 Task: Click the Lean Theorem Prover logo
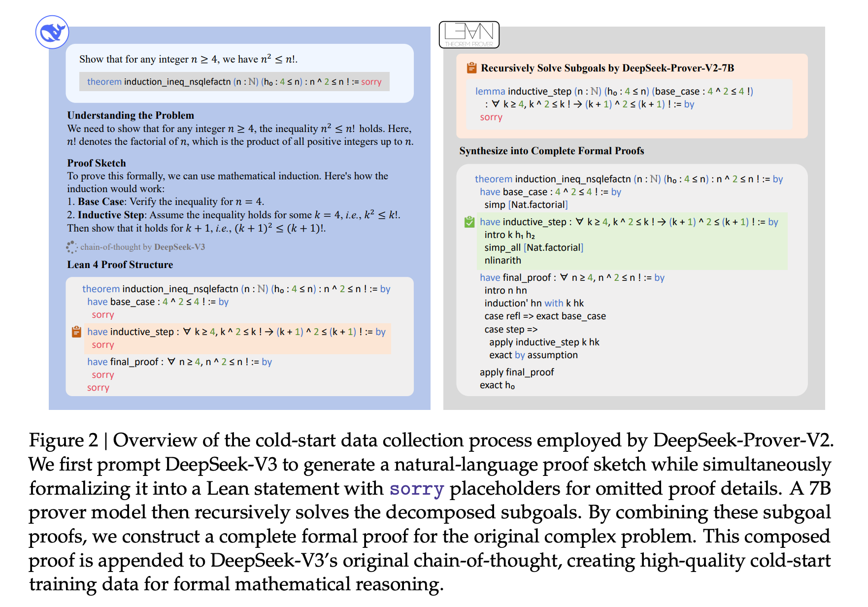coord(469,34)
